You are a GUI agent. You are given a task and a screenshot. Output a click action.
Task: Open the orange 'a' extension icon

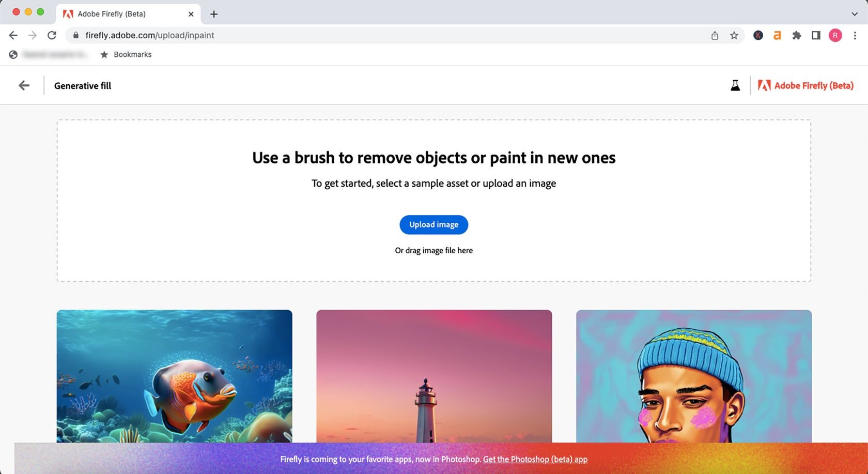pos(777,35)
